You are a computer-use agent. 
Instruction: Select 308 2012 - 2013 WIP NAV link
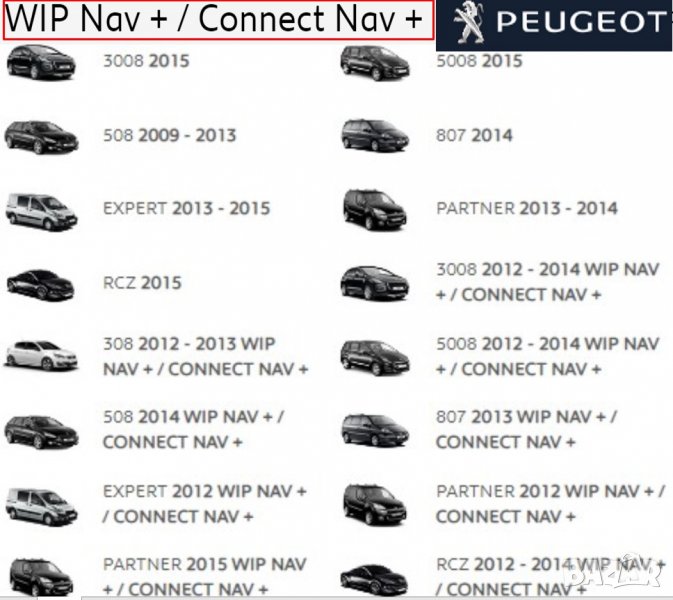pyautogui.click(x=206, y=357)
